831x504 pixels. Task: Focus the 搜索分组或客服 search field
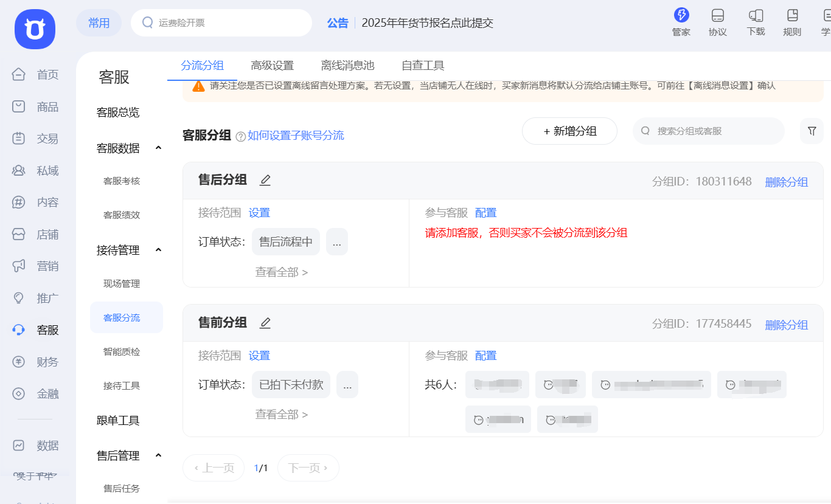point(709,131)
